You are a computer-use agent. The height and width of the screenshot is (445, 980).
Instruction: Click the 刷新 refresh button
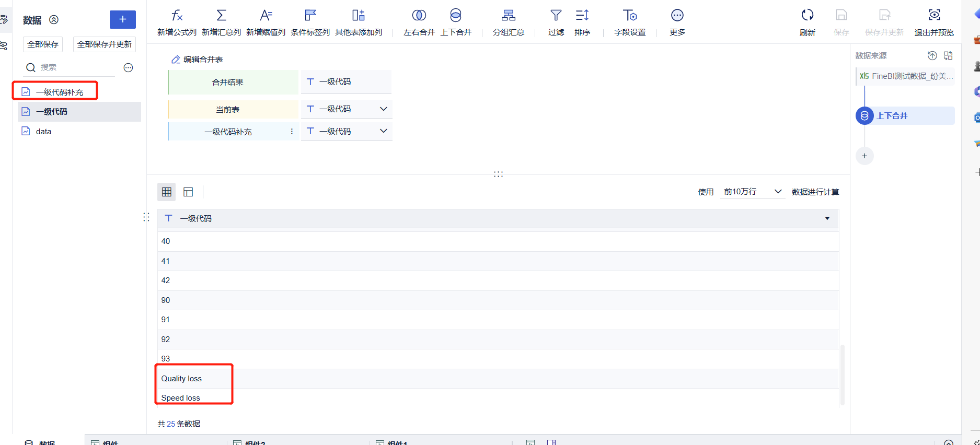pos(808,23)
